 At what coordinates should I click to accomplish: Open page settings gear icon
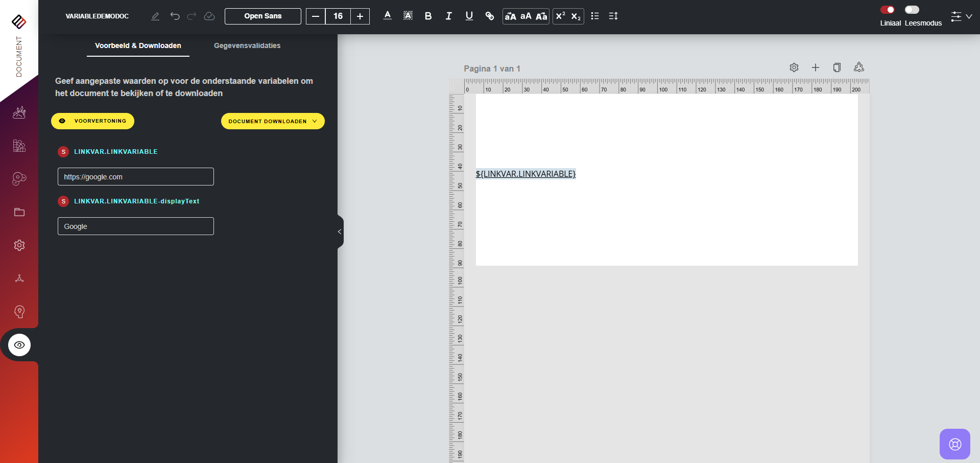pyautogui.click(x=794, y=67)
